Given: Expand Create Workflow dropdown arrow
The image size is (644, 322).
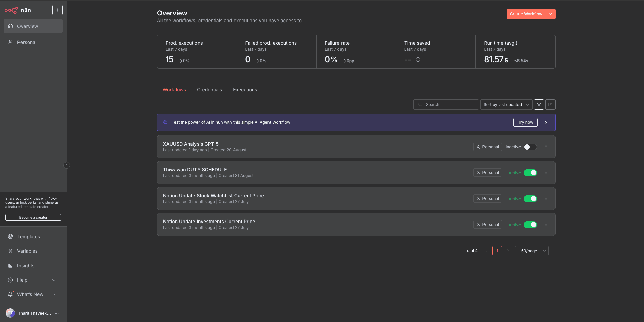Looking at the screenshot, I should point(550,14).
